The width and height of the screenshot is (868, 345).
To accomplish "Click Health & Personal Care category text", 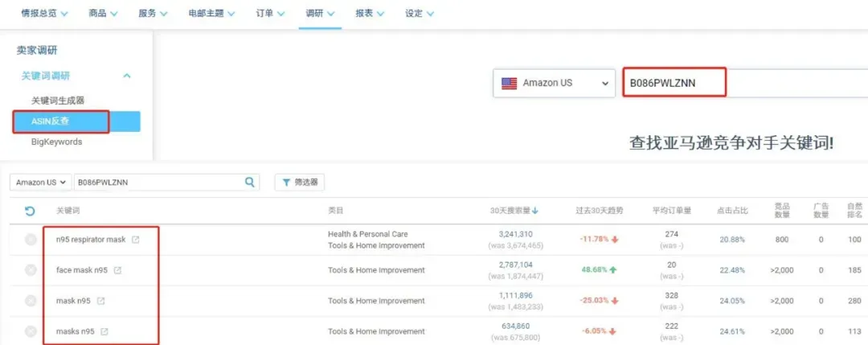I will (367, 234).
